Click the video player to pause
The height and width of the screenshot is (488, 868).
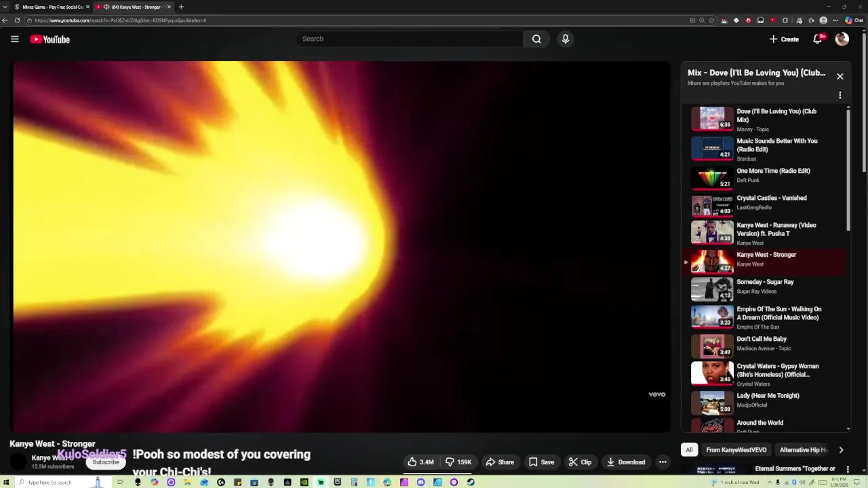click(342, 247)
